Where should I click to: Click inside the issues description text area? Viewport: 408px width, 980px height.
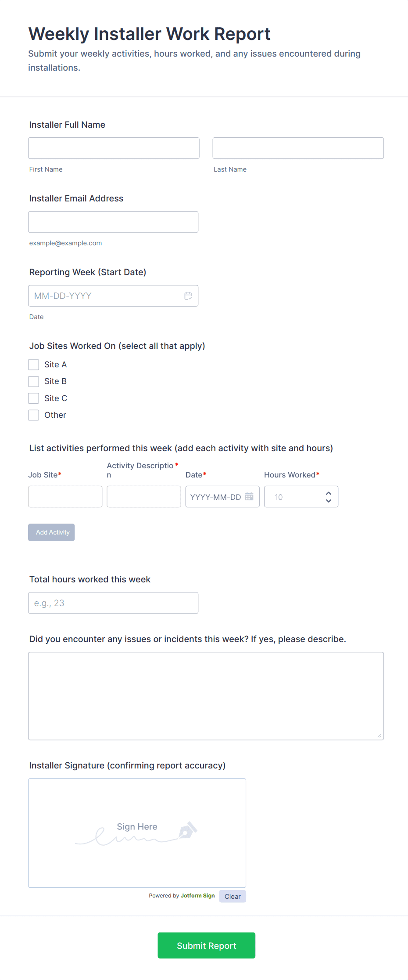[206, 696]
